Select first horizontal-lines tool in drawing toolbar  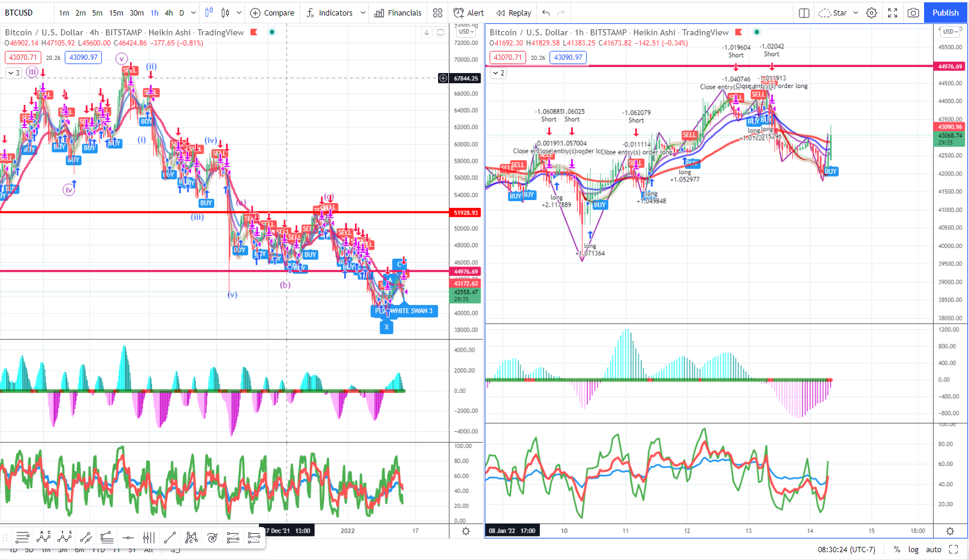coord(22,537)
